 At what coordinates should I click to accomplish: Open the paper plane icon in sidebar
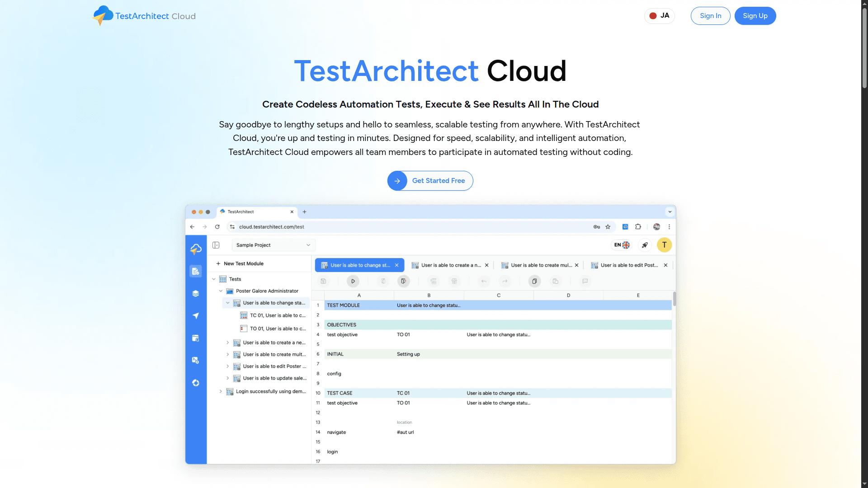click(196, 315)
